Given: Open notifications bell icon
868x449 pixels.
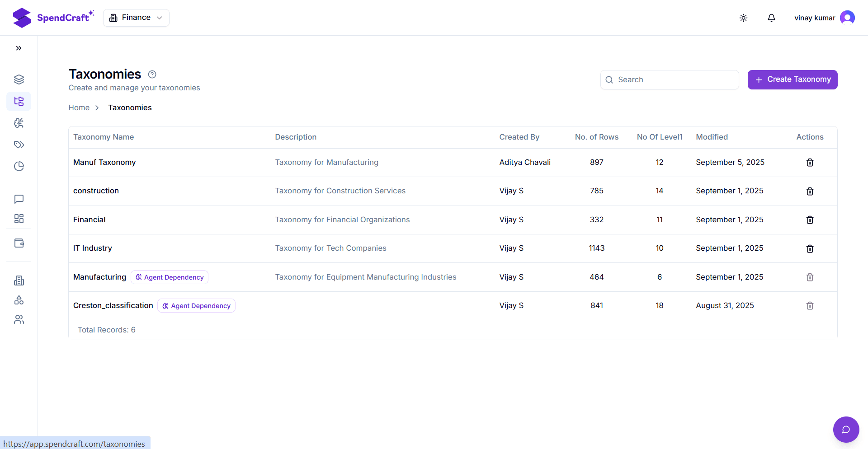Looking at the screenshot, I should (771, 18).
